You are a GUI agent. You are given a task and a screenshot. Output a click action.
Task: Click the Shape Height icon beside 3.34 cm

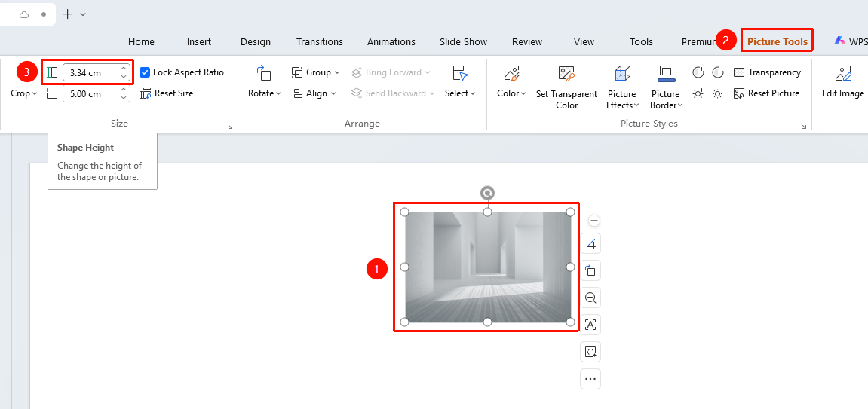point(52,72)
